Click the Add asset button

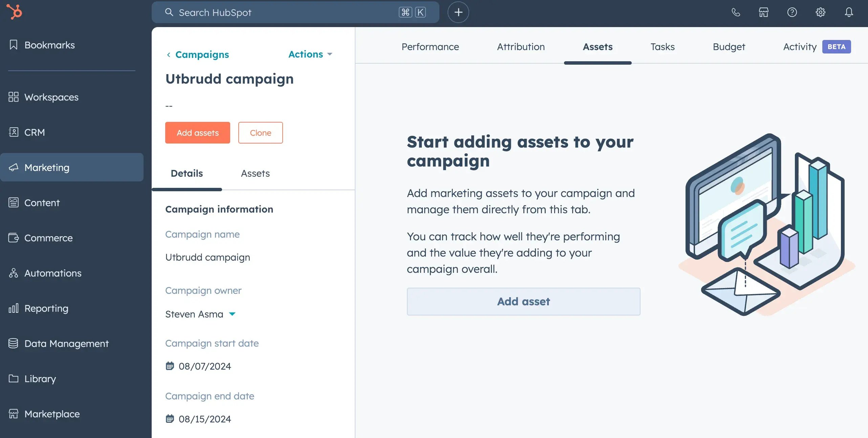[523, 301]
